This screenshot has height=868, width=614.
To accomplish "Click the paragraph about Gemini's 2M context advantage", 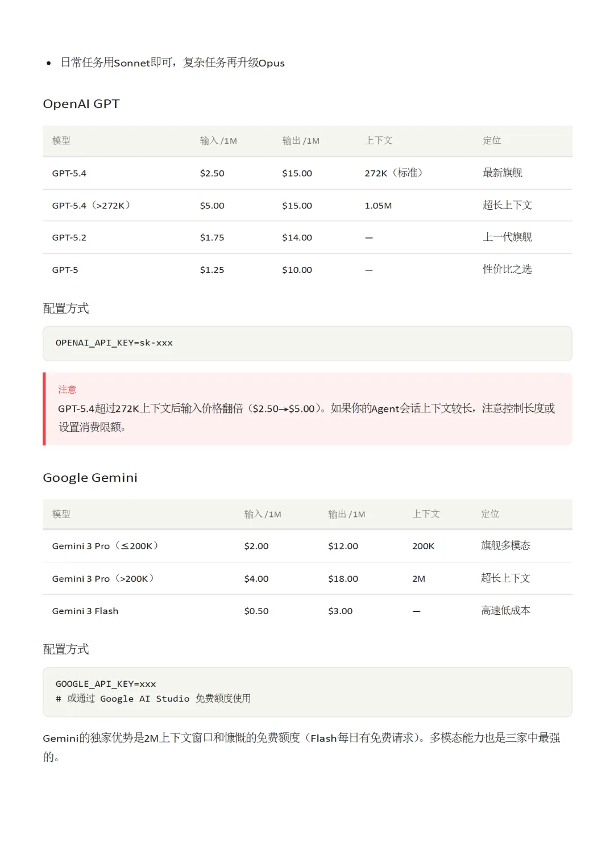I will coord(302,747).
